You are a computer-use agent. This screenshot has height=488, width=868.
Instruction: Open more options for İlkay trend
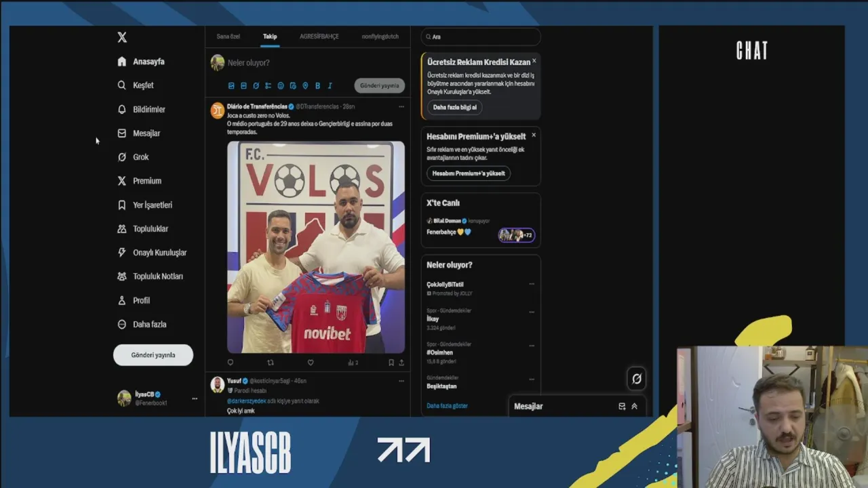point(532,312)
